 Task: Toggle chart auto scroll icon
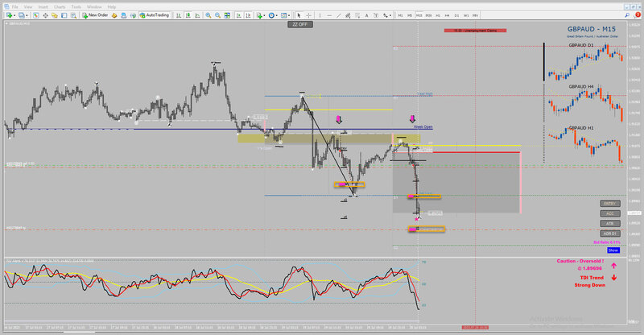click(x=238, y=15)
